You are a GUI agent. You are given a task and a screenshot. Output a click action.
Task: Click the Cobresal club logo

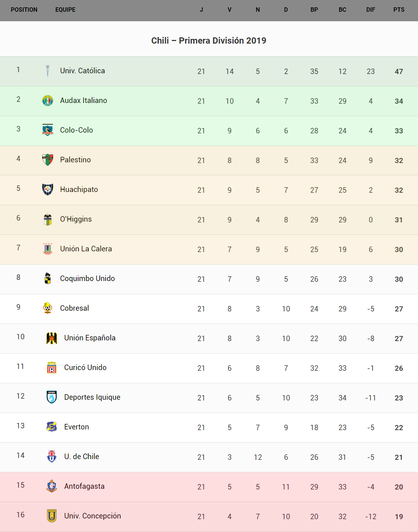pyautogui.click(x=48, y=308)
